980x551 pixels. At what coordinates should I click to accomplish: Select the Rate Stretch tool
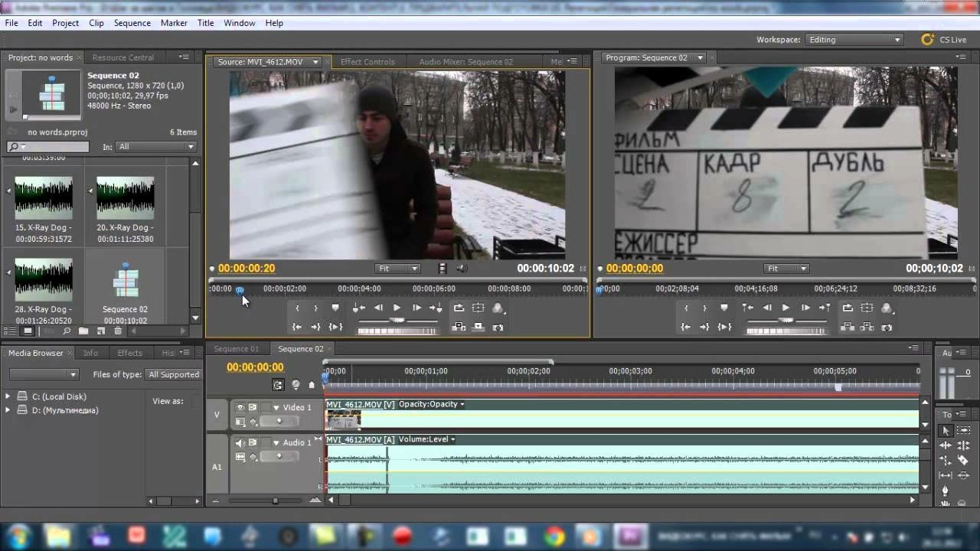[x=946, y=460]
